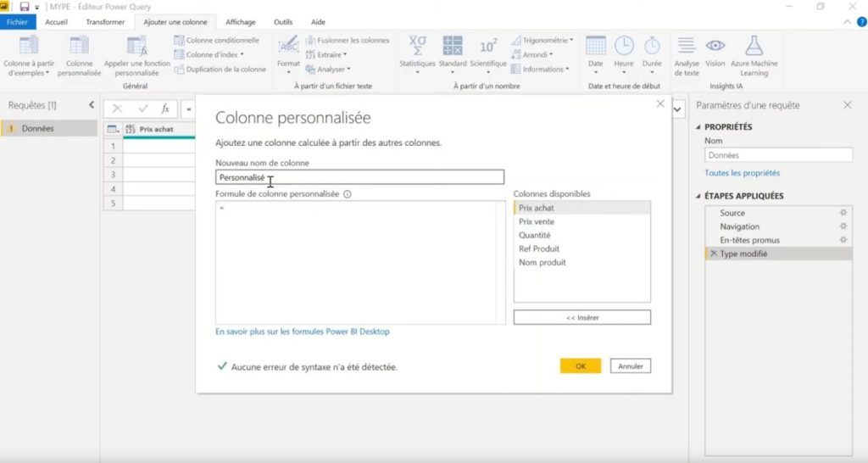Screen dimensions: 868x463
Task: Open settings gear for Source step
Action: (843, 213)
